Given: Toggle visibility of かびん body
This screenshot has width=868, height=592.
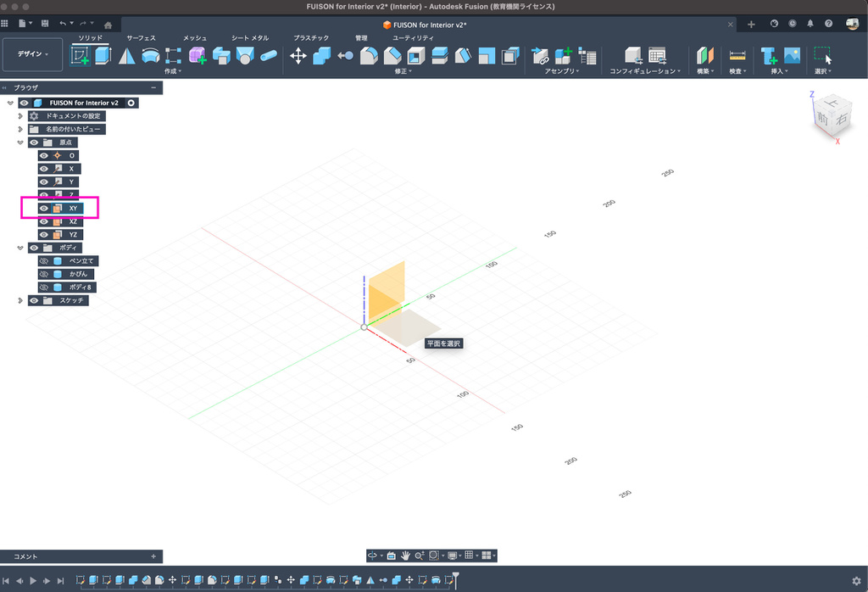Looking at the screenshot, I should (44, 274).
